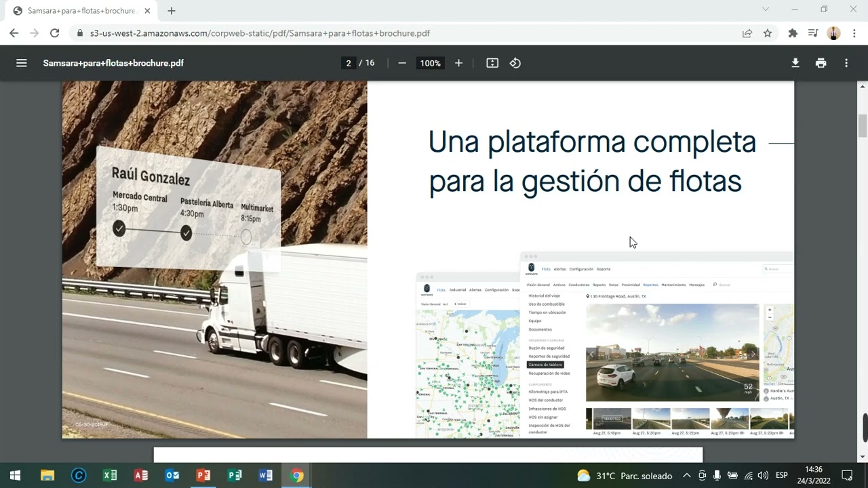Open the Chrome three-dot menu
The image size is (868, 488).
(x=854, y=33)
